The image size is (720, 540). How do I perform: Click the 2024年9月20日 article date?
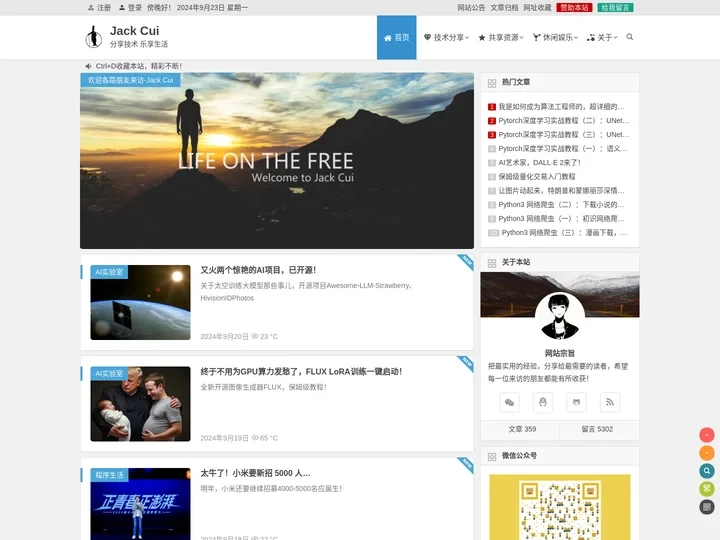[225, 337]
